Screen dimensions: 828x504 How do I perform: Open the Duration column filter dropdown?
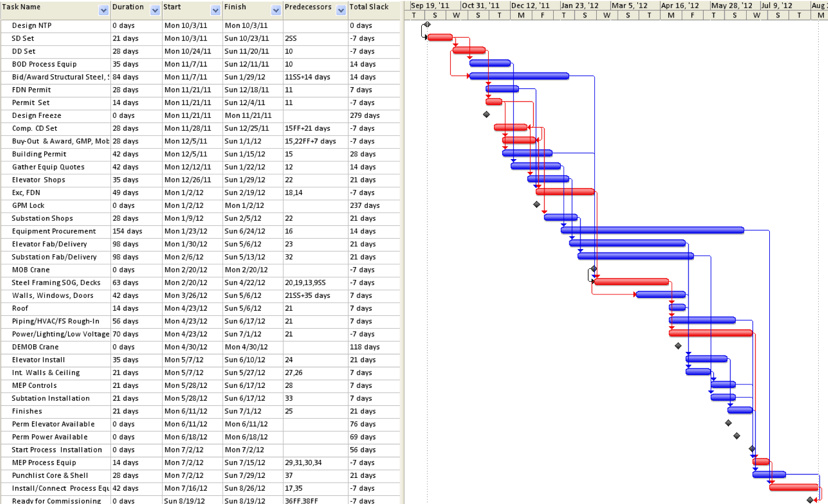click(x=155, y=9)
